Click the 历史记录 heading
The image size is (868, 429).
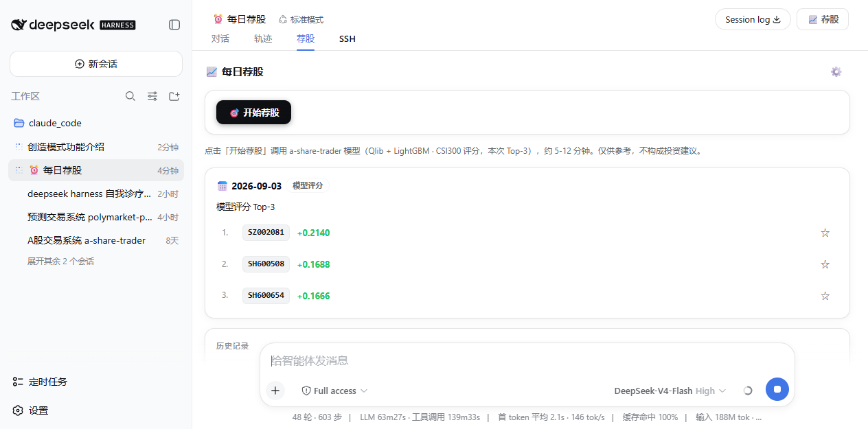[232, 346]
